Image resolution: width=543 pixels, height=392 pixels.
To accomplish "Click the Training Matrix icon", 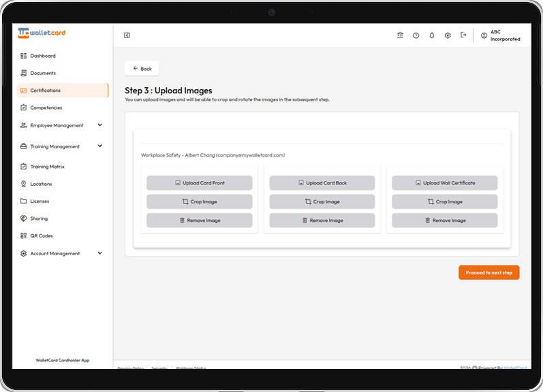I will [24, 167].
